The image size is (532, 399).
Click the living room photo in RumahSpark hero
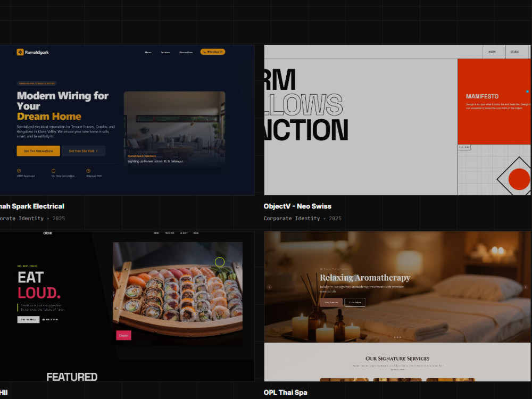pos(174,129)
